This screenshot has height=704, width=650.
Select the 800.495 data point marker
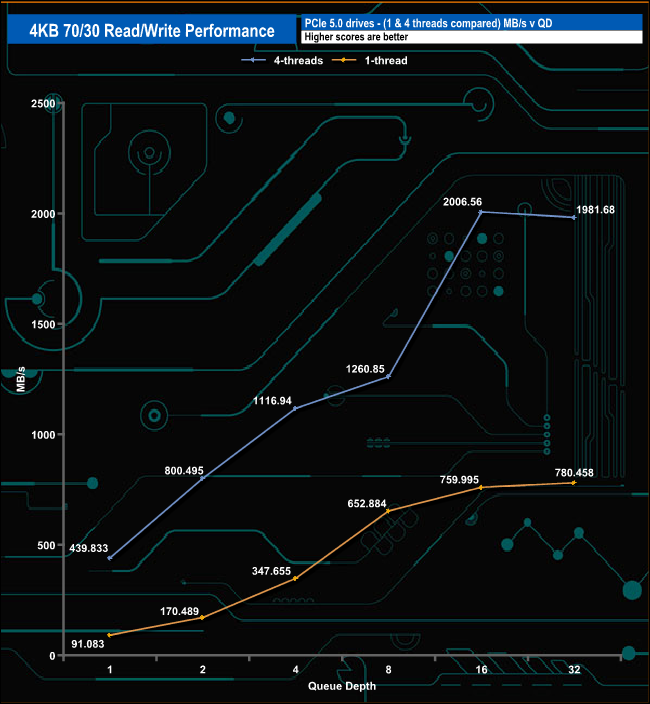202,478
